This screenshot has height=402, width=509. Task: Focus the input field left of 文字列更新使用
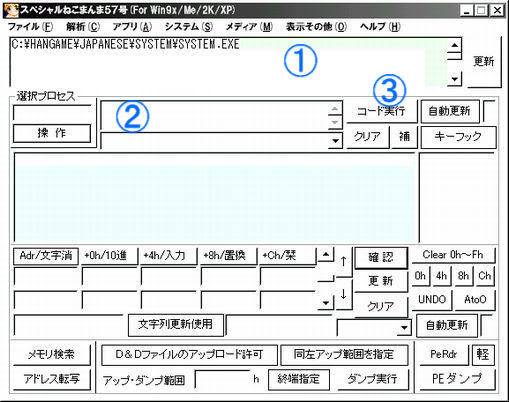click(69, 325)
